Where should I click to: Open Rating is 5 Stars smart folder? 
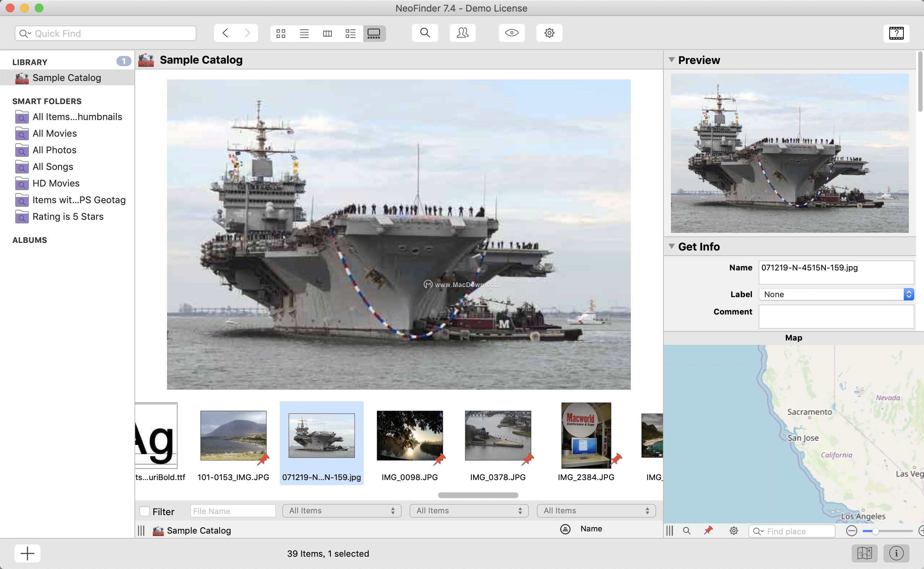(68, 217)
